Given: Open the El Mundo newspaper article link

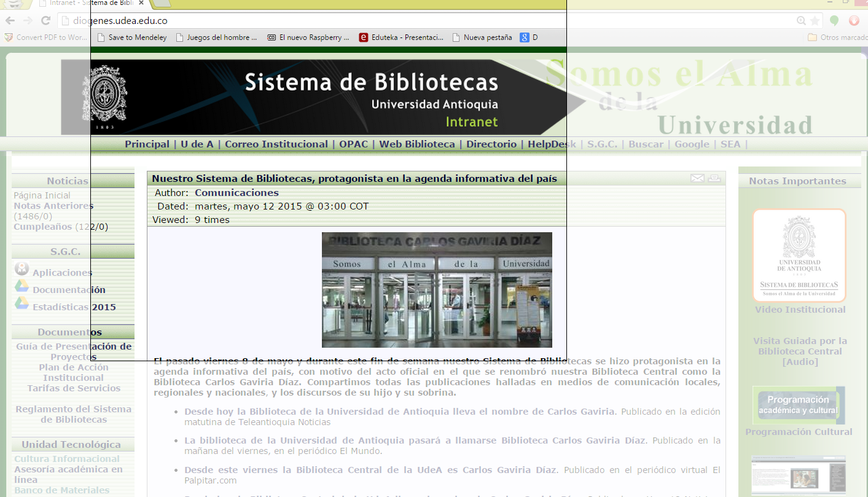Looking at the screenshot, I should tap(415, 440).
